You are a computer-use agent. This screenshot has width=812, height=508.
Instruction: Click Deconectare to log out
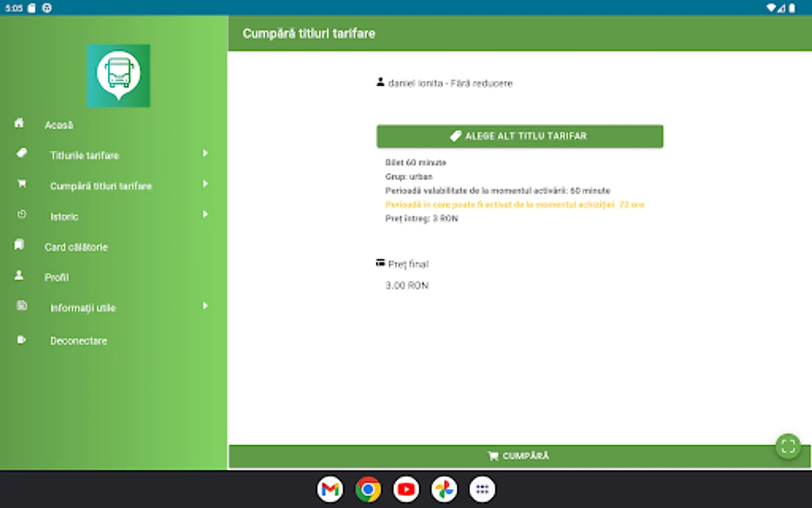[78, 340]
